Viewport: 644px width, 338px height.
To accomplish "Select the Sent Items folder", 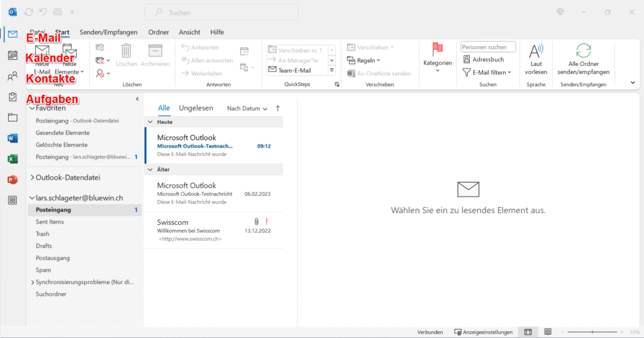I will pyautogui.click(x=50, y=222).
